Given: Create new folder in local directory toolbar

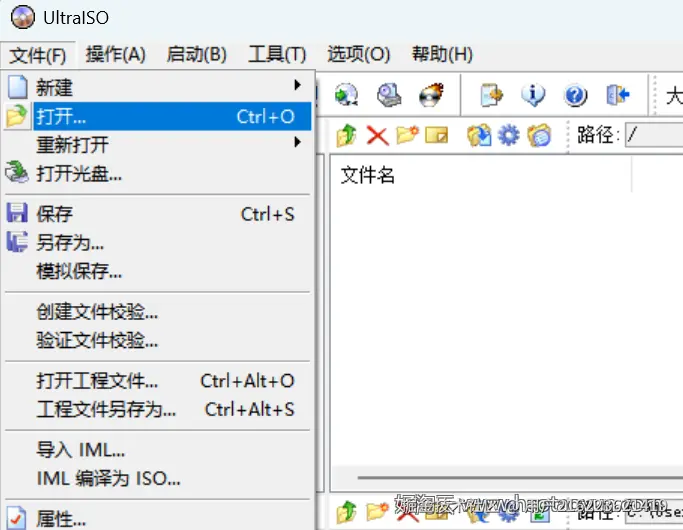Looking at the screenshot, I should pos(377,512).
